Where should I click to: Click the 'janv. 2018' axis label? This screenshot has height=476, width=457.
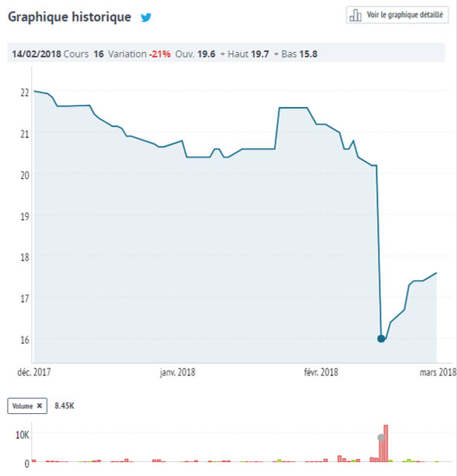point(178,372)
